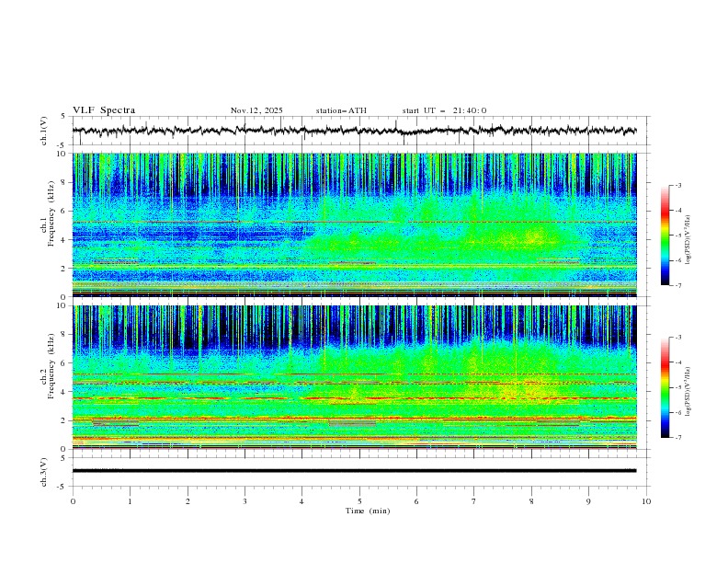Click the "-7" label on the ch.2 colorbar
The image size is (728, 563).
pos(677,437)
